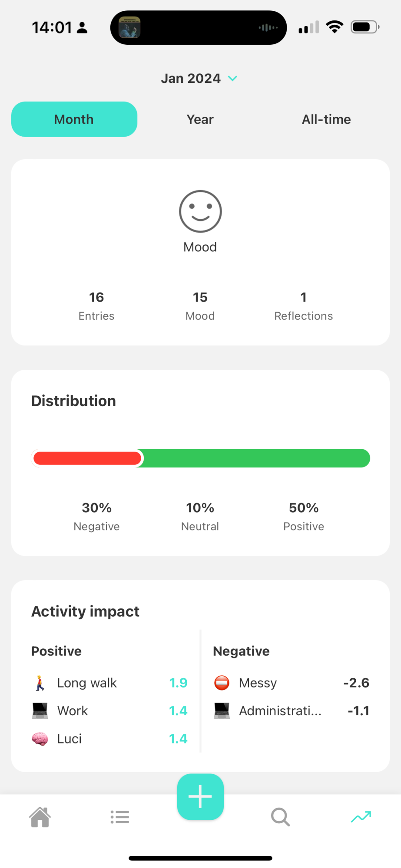Open the entries list icon

120,817
